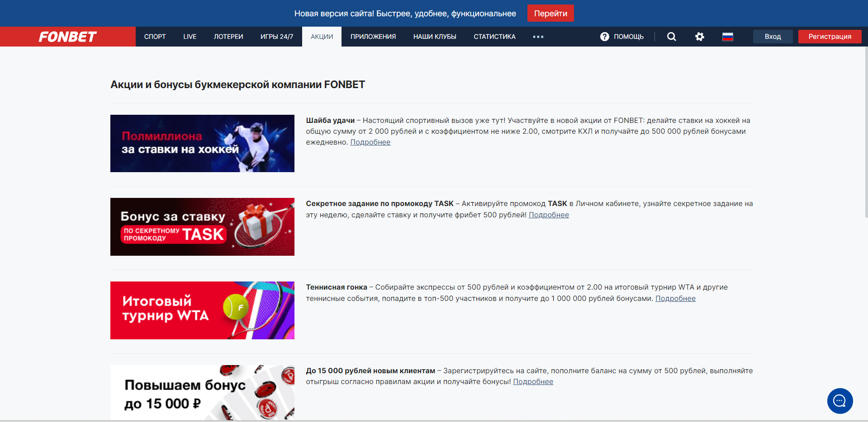
Task: Open the live chat bubble icon
Action: pyautogui.click(x=840, y=401)
